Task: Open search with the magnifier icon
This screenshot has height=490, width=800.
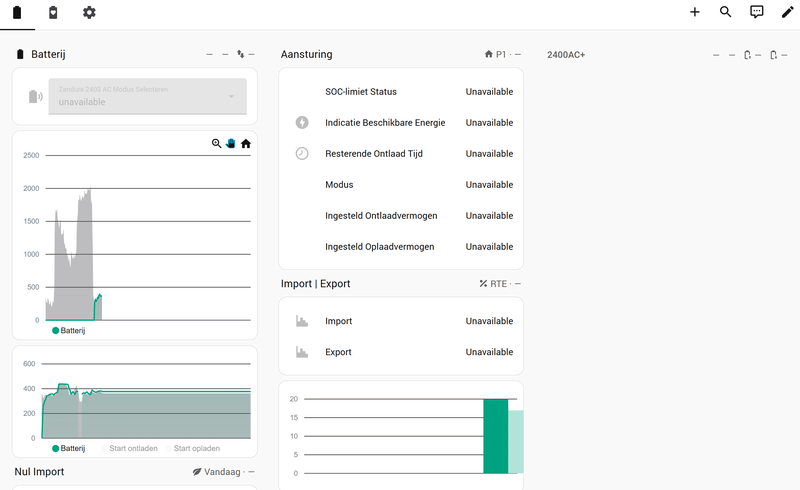Action: (726, 13)
